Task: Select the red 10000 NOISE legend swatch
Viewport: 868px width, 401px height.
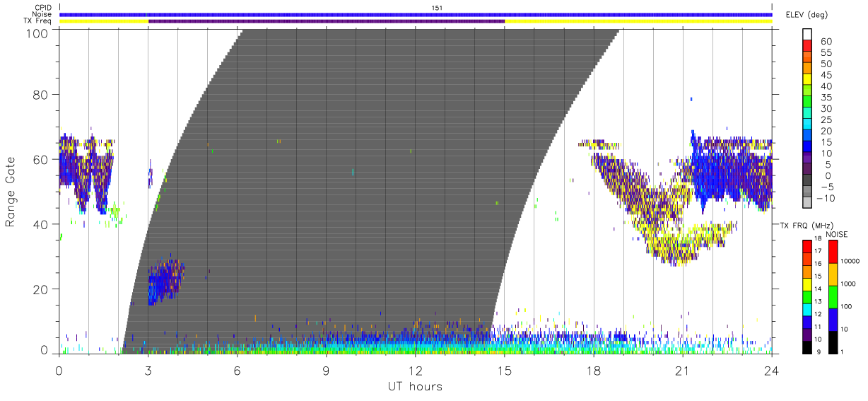Action: (832, 252)
